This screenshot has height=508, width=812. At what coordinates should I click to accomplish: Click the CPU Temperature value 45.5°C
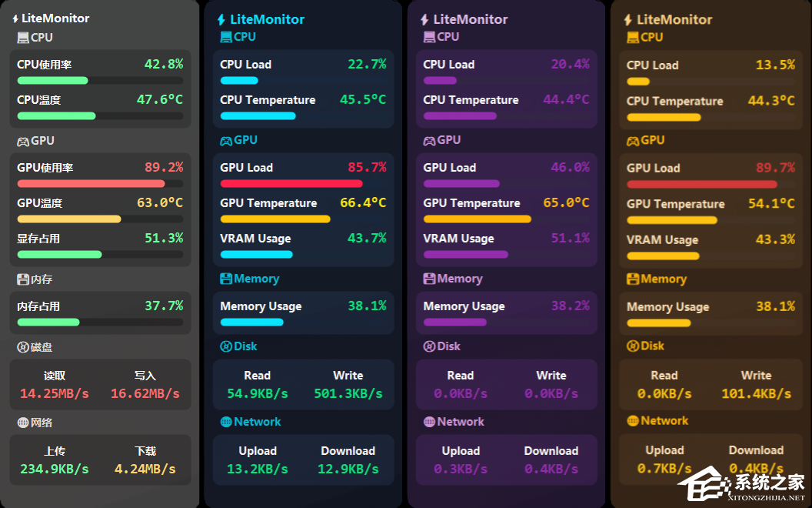coord(362,99)
